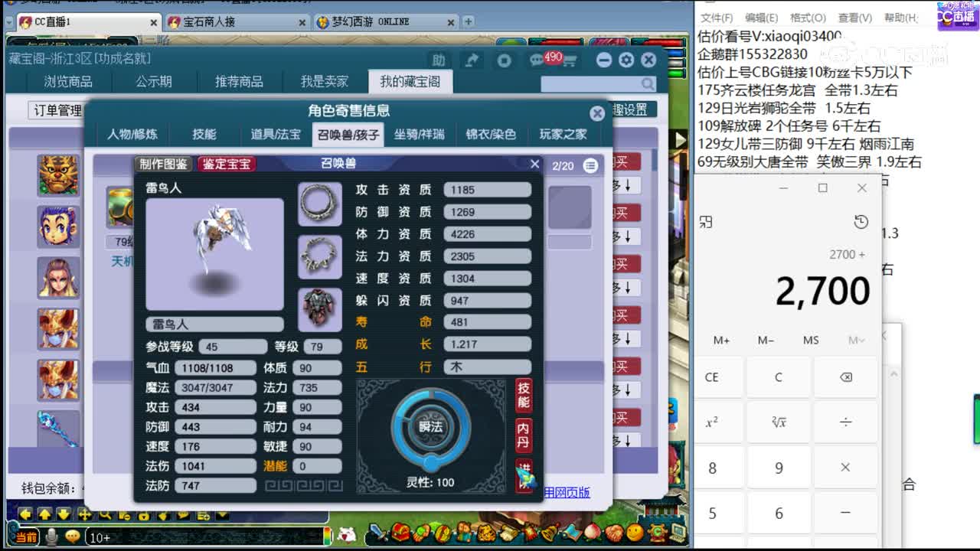Click the red 内丹 side button

coord(524,435)
